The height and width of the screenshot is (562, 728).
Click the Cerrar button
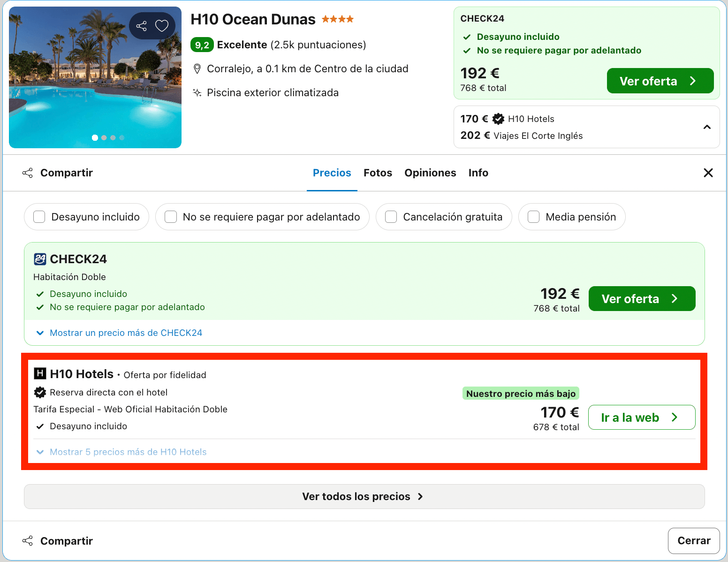(x=694, y=540)
